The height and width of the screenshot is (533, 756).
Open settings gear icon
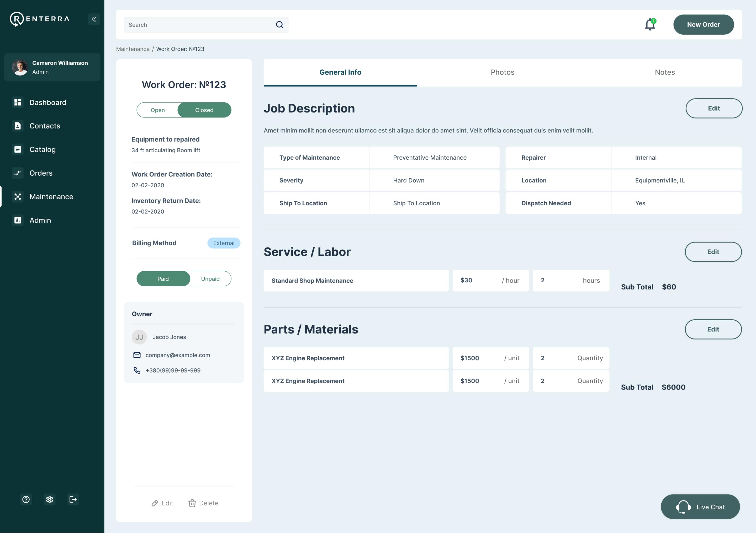coord(50,499)
